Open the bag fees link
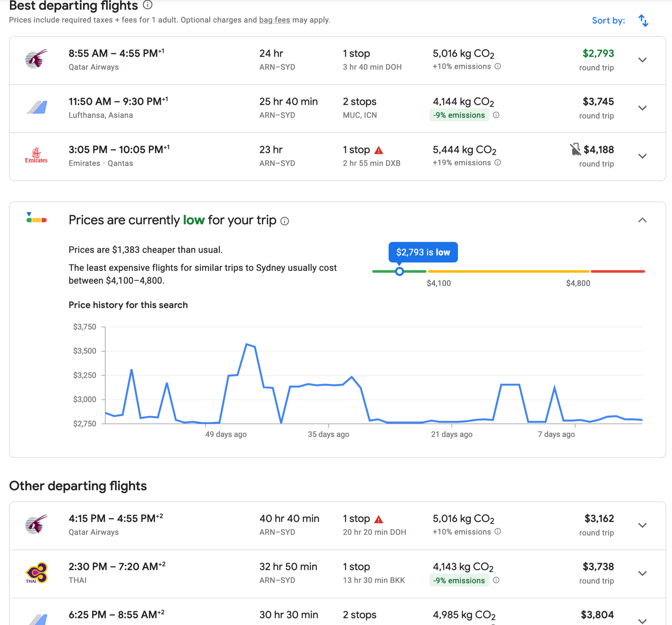Screen dimensions: 672x625 (274, 20)
